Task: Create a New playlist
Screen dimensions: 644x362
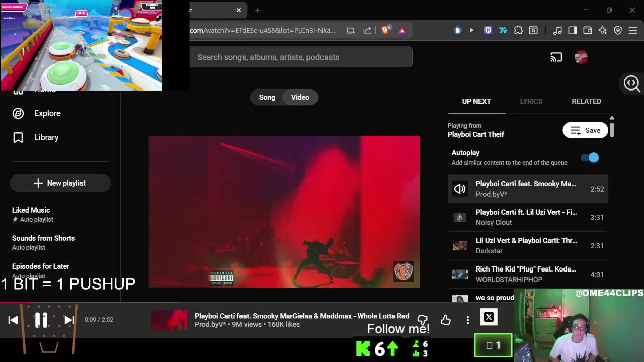Action: (x=60, y=183)
